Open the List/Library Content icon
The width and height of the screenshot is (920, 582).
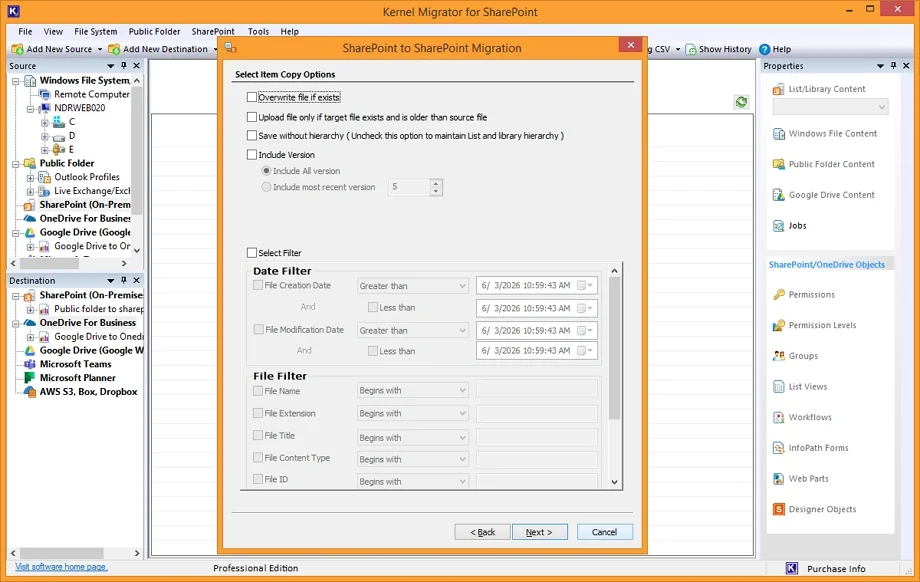point(778,89)
